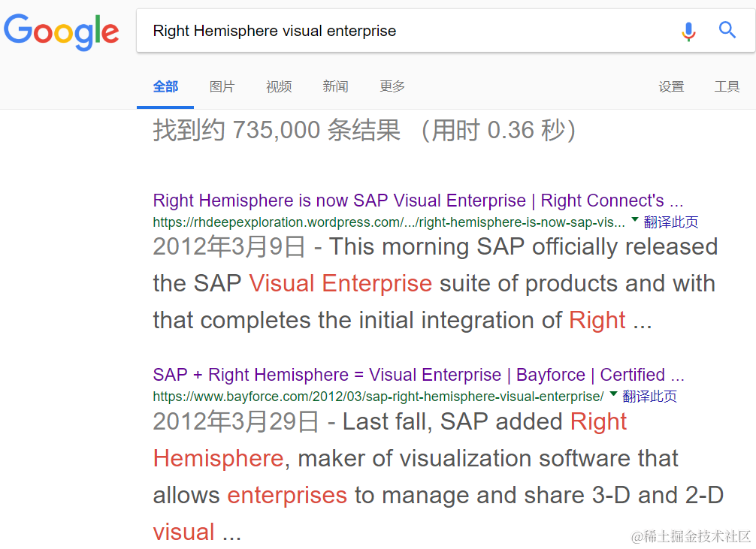
Task: Click red 'Visual Enterprise' highlighted in first snippet
Action: point(340,283)
